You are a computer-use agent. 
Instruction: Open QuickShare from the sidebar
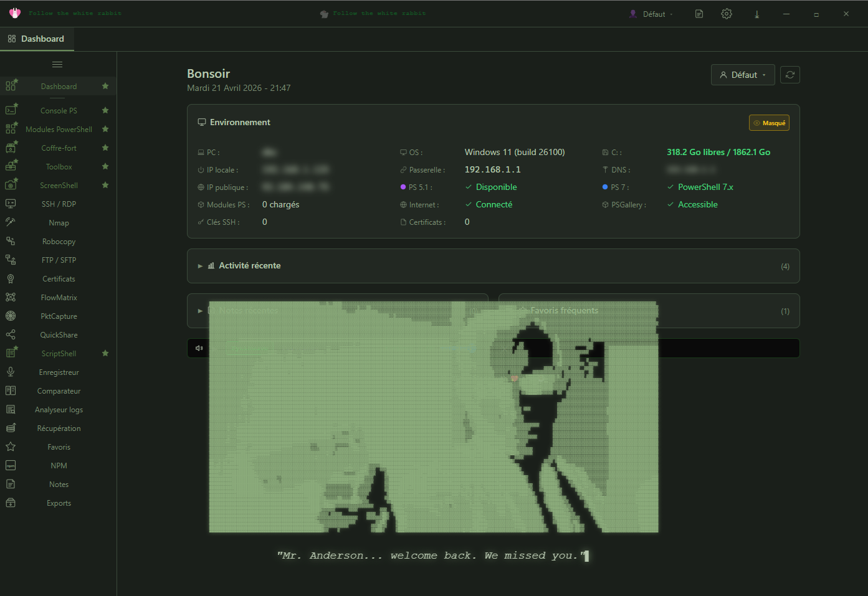click(x=59, y=335)
